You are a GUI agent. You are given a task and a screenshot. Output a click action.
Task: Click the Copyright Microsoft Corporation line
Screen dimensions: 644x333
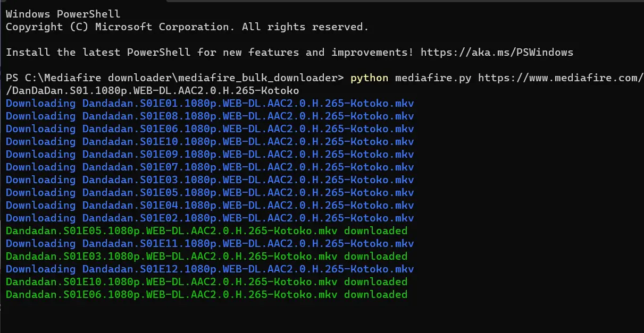[187, 27]
